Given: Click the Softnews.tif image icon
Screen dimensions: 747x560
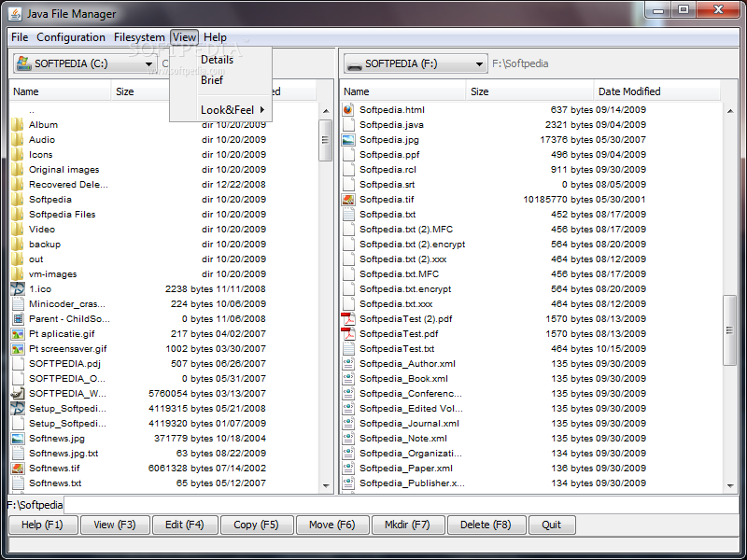Looking at the screenshot, I should click(18, 469).
